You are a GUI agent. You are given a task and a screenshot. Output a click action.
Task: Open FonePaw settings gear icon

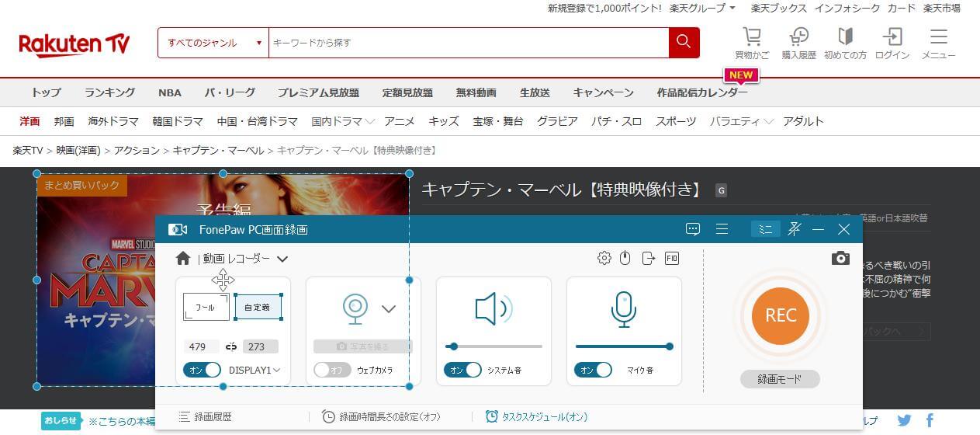point(604,258)
